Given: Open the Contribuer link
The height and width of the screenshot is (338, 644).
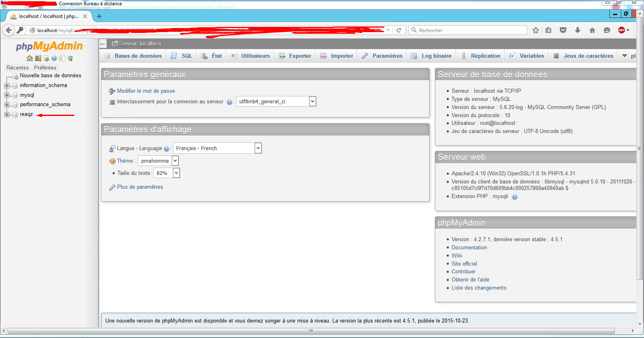Looking at the screenshot, I should click(x=463, y=271).
